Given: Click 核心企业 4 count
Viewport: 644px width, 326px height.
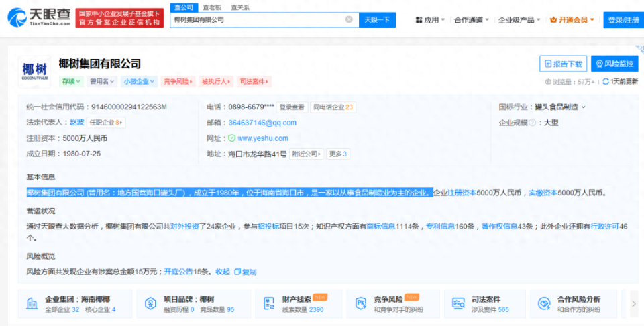Looking at the screenshot, I should point(100,310).
